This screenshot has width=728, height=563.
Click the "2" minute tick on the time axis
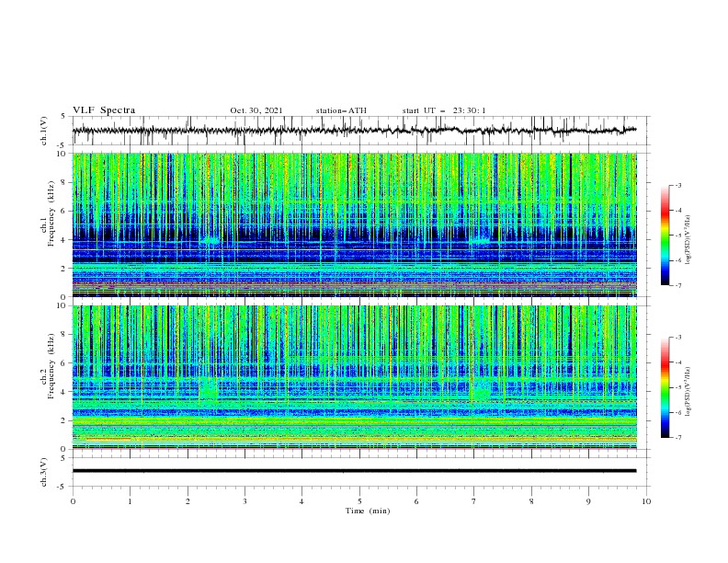pos(188,501)
